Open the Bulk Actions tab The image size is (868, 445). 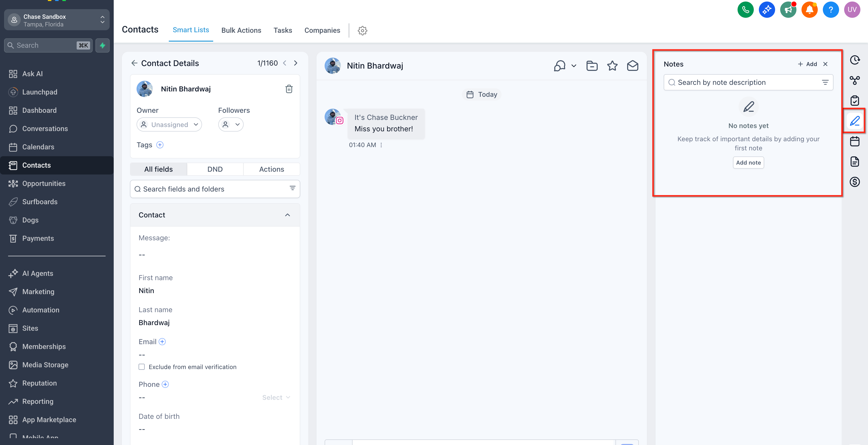[241, 30]
